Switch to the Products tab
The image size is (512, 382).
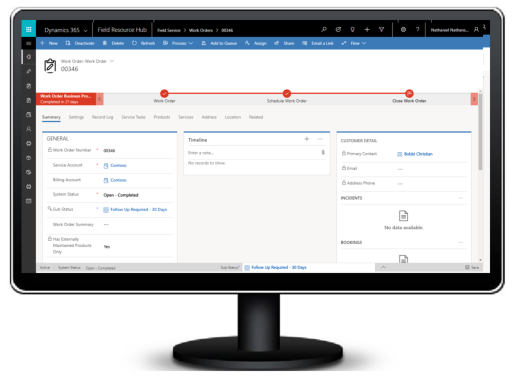[x=162, y=117]
